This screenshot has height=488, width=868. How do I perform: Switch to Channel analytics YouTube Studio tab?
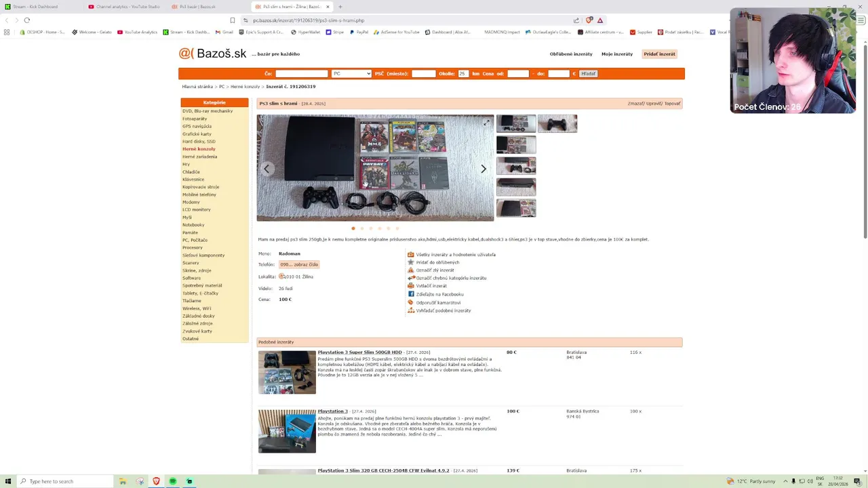coord(125,7)
